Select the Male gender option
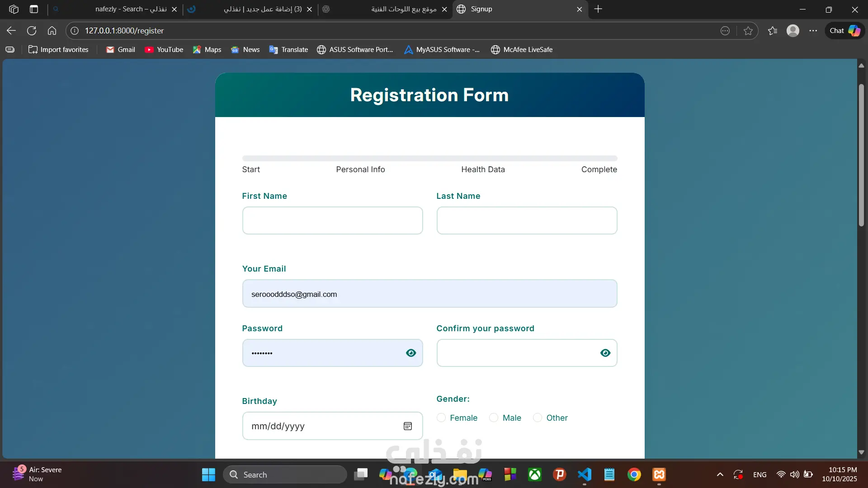The image size is (868, 488). 494,418
